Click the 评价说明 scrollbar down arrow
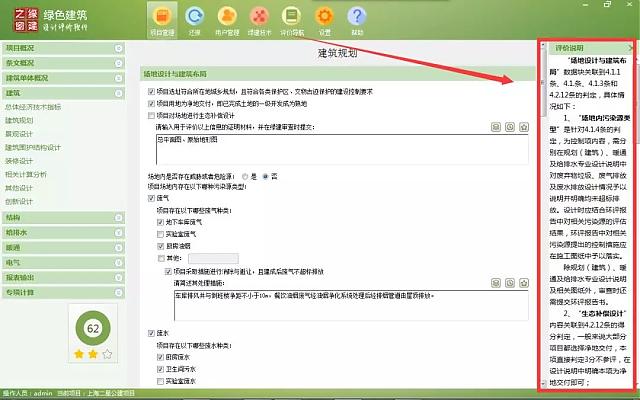The height and width of the screenshot is (400, 640). click(543, 384)
